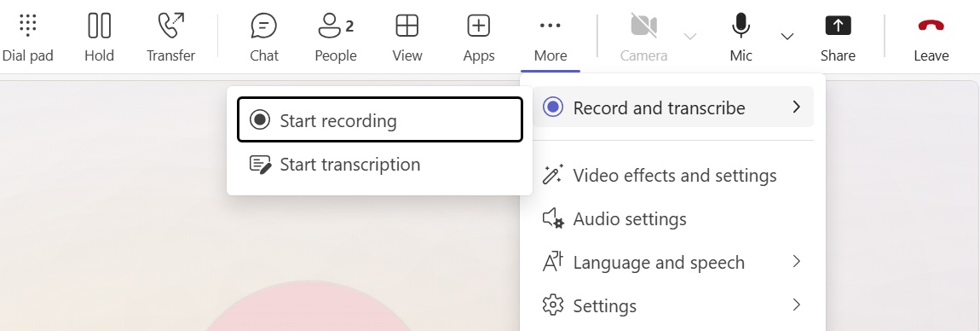Viewport: 980px width, 331px height.
Task: Open Record and transcribe submenu
Action: coord(673,107)
